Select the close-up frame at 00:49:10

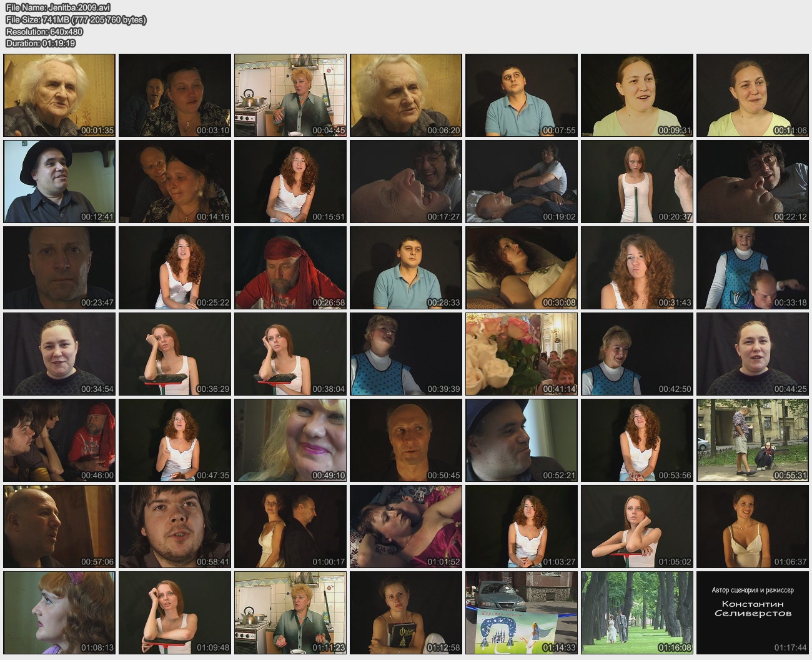tap(290, 440)
